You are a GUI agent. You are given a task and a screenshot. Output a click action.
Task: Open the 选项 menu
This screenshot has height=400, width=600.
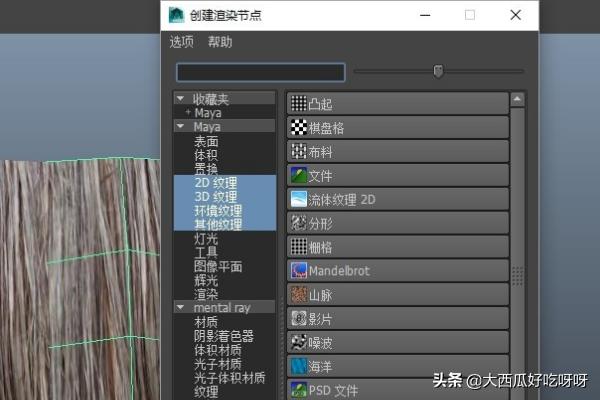tap(181, 42)
